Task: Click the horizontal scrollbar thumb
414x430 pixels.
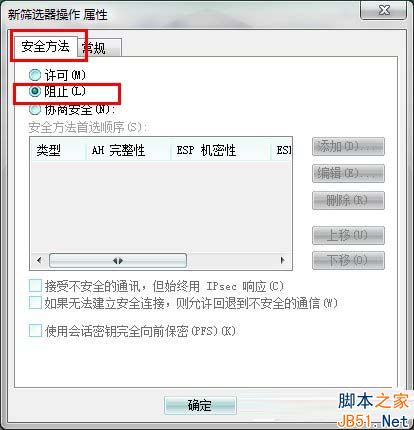Action: (118, 260)
